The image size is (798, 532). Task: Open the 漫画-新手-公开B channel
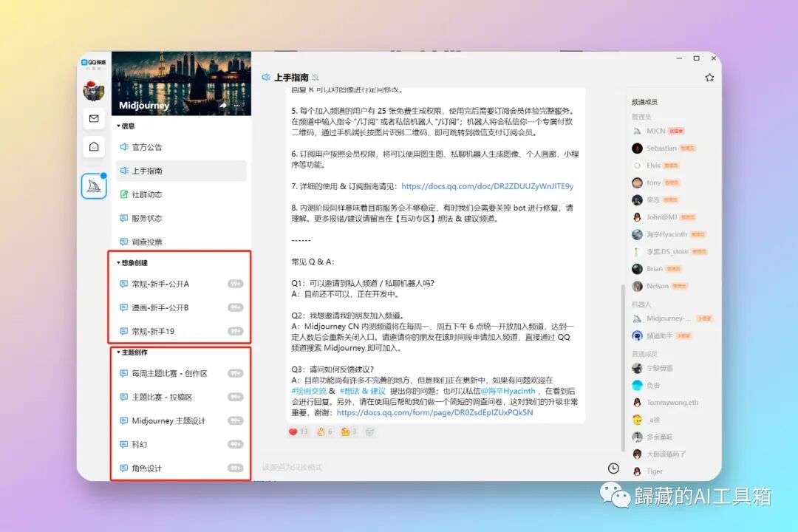coord(181,307)
